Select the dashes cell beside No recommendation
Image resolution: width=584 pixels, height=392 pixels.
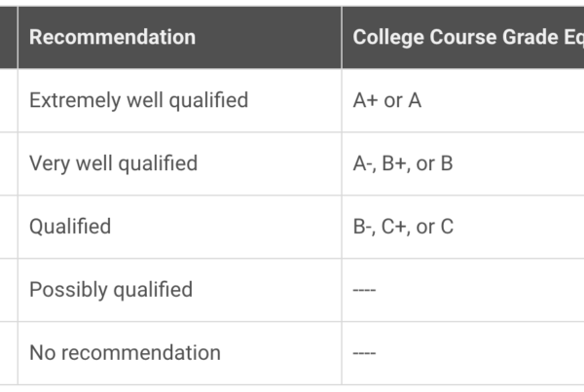point(463,353)
